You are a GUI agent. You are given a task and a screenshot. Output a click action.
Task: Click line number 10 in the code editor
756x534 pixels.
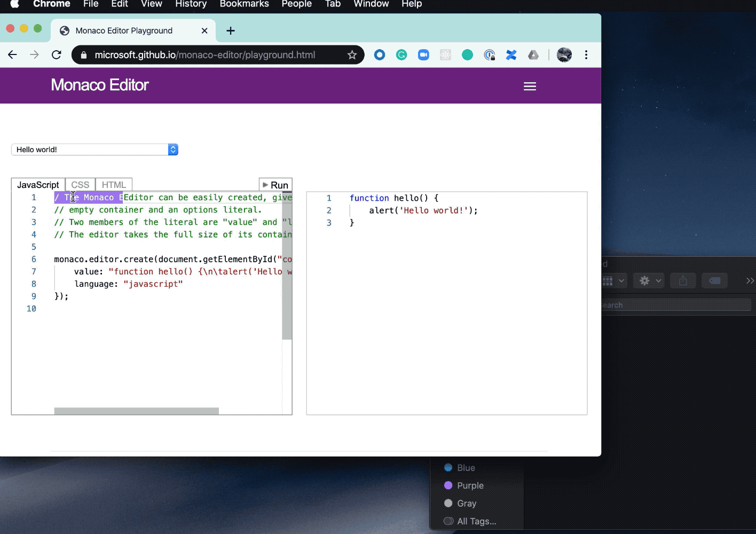(x=31, y=309)
